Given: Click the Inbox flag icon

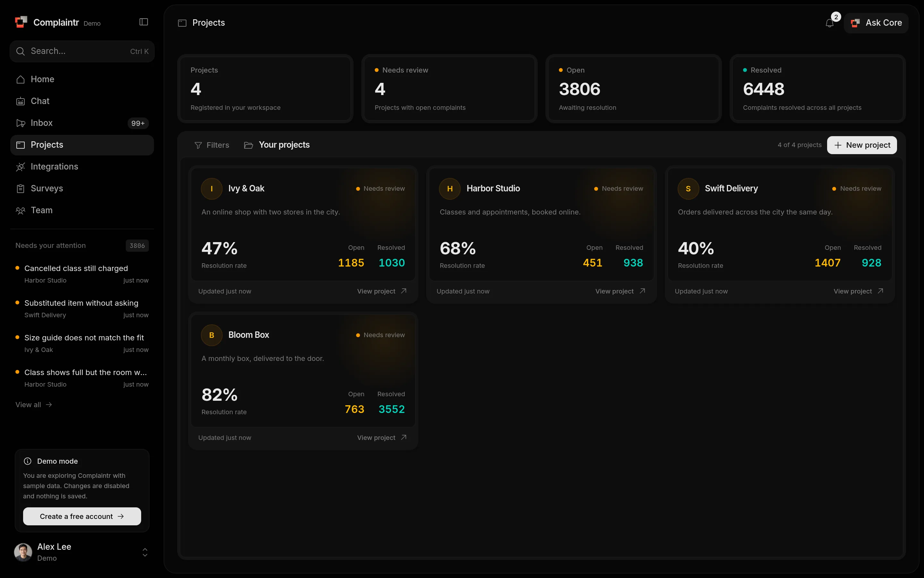Looking at the screenshot, I should coord(21,123).
